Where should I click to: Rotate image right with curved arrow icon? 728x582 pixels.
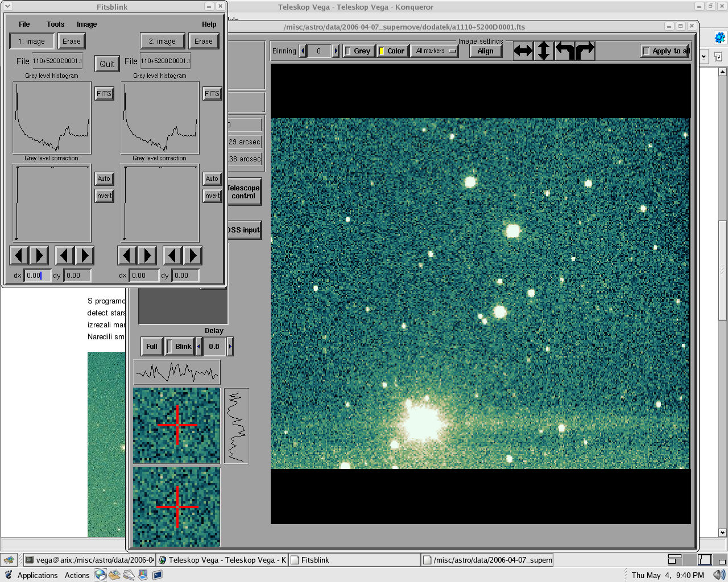(x=585, y=51)
